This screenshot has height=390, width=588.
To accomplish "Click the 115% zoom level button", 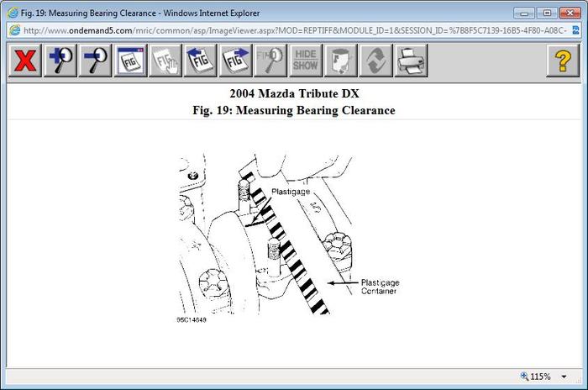I will (536, 377).
